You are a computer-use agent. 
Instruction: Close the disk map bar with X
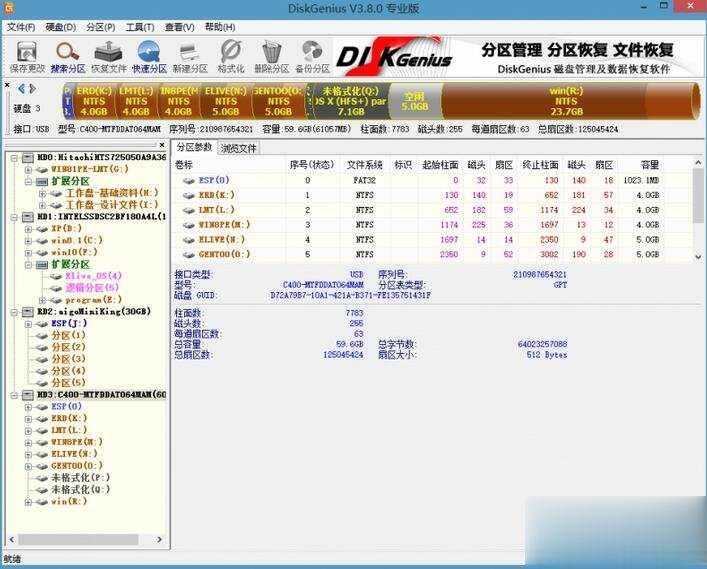pyautogui.click(x=7, y=85)
